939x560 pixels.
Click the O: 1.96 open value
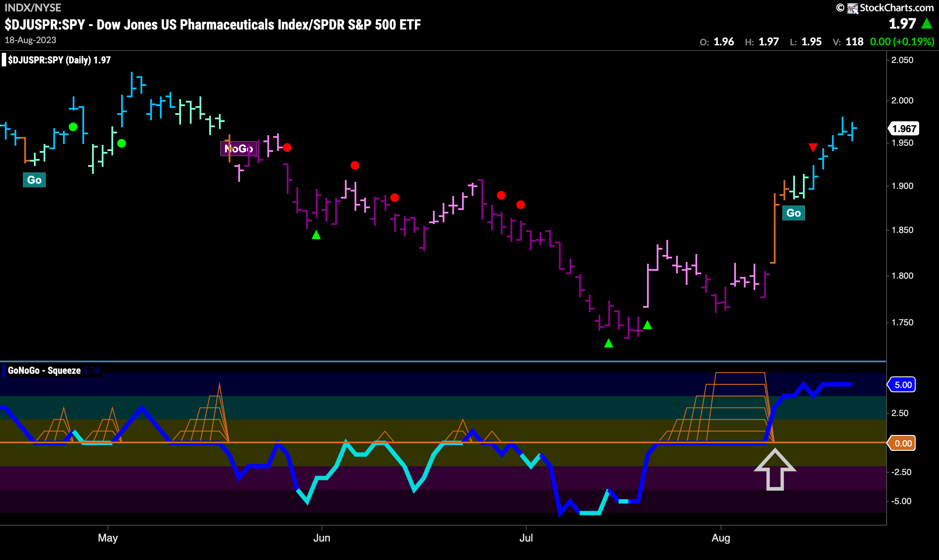click(717, 42)
